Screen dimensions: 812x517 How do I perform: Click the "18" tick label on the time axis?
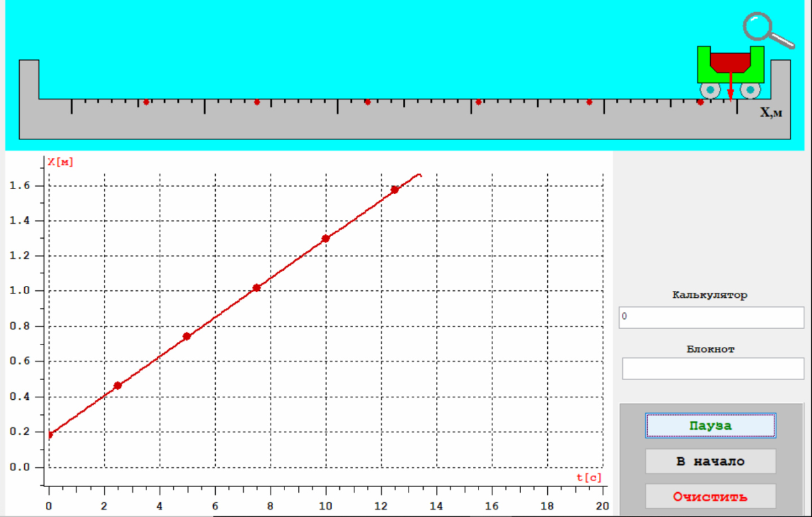546,506
